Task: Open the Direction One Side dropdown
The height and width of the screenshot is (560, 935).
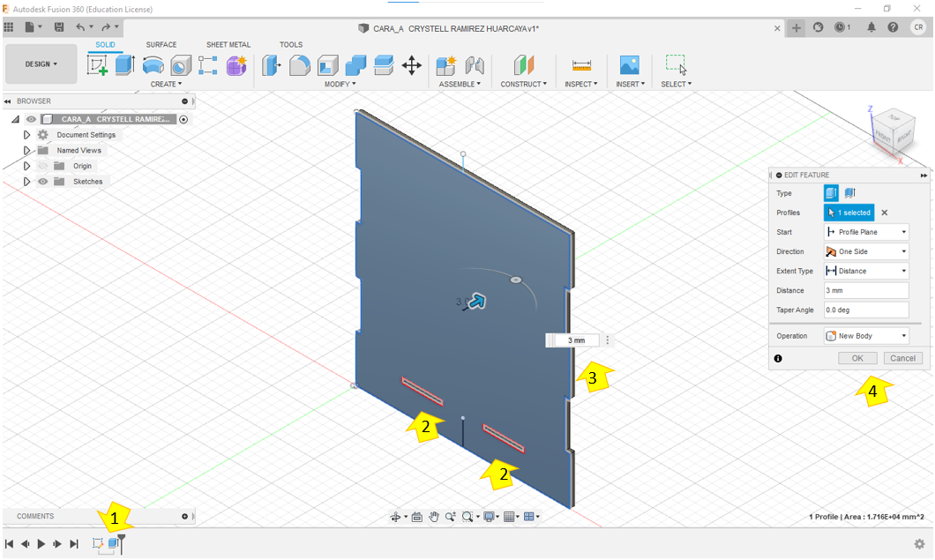Action: pos(866,251)
